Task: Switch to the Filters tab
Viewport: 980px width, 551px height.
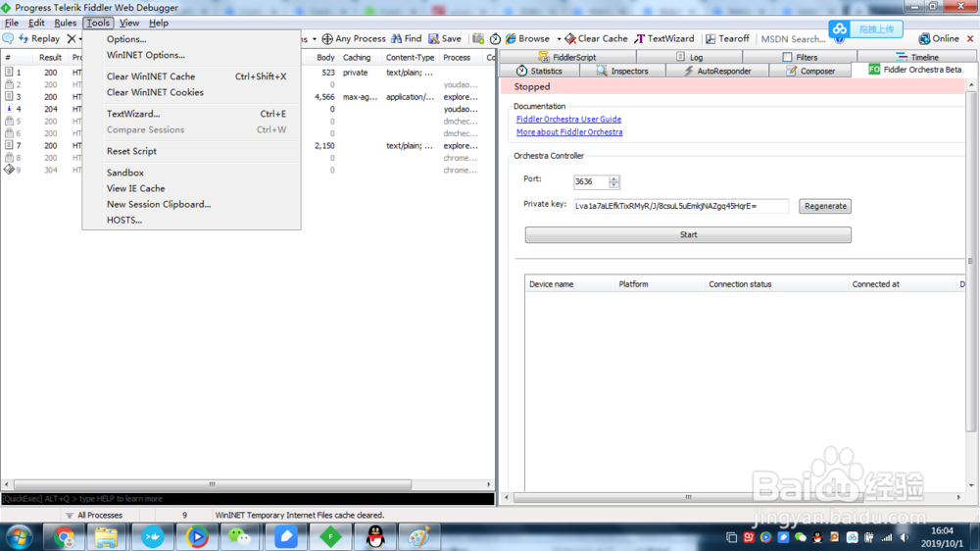Action: pos(800,57)
